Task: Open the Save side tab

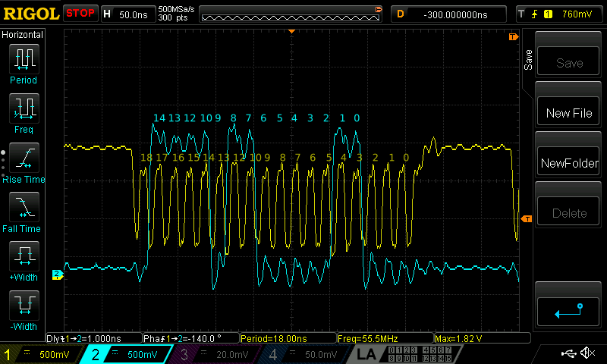Action: click(527, 59)
